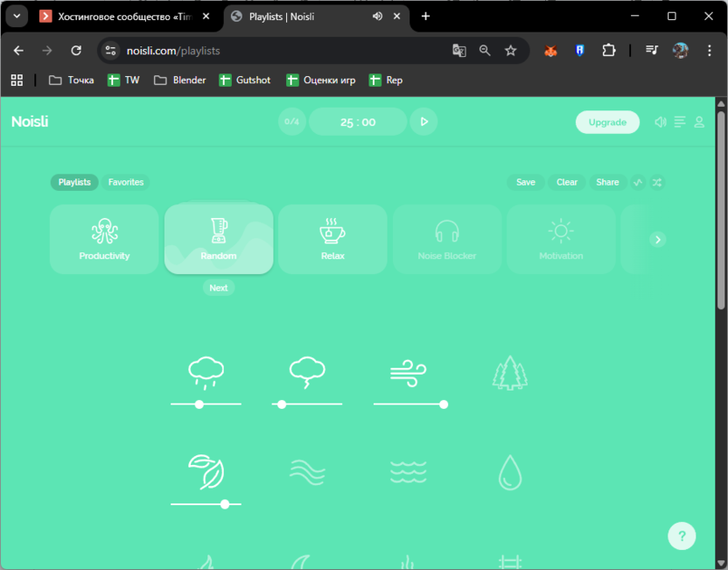Screen dimensions: 728x570
Task: Select the rustling leaves sound icon
Action: coord(206,472)
